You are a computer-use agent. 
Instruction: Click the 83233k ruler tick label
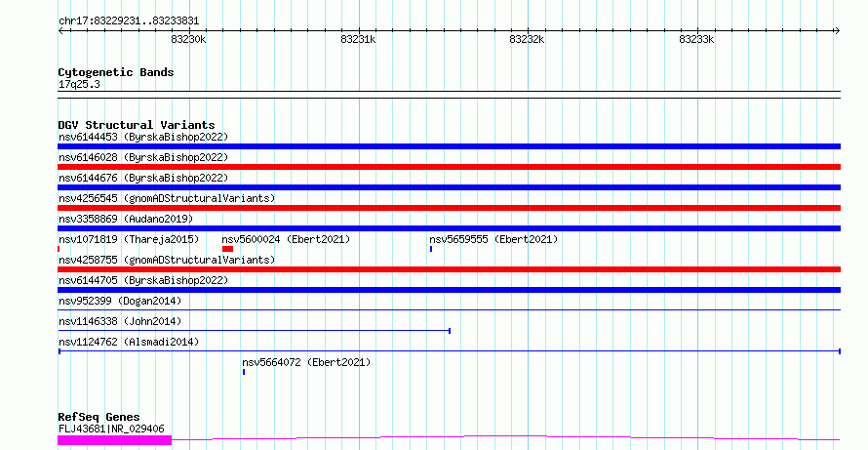(696, 39)
